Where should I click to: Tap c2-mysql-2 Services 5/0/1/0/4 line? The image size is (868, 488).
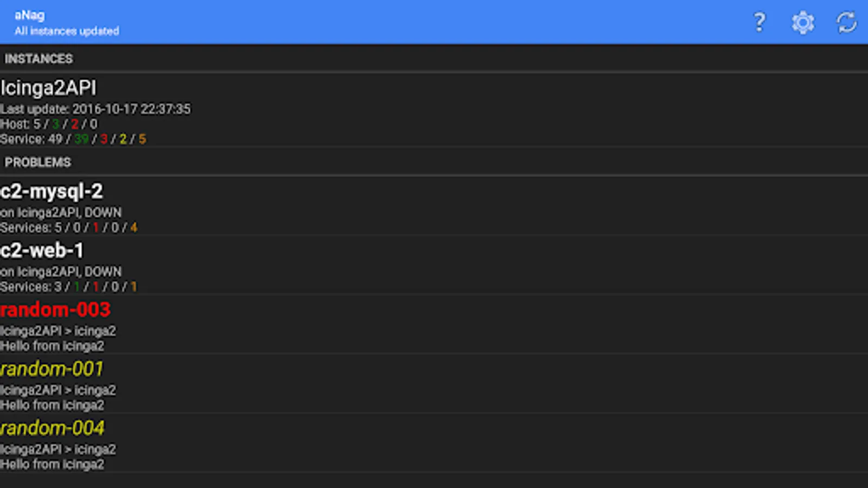click(x=69, y=228)
